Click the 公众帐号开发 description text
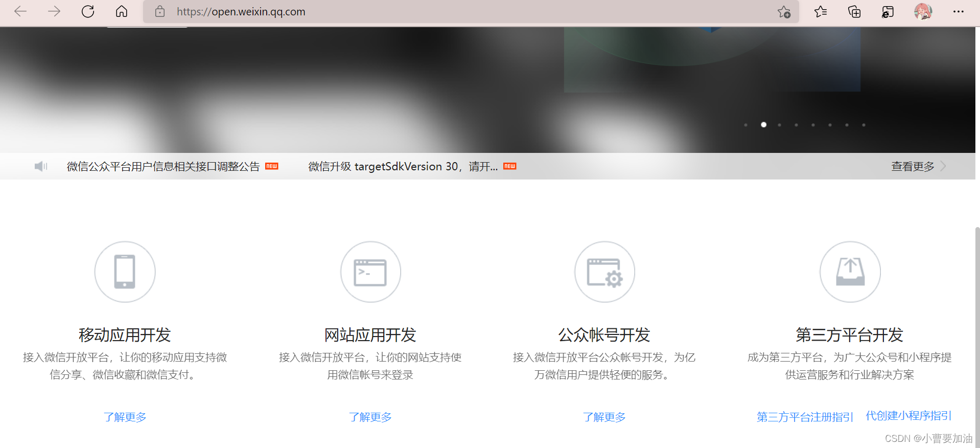Image resolution: width=980 pixels, height=448 pixels. tap(604, 366)
